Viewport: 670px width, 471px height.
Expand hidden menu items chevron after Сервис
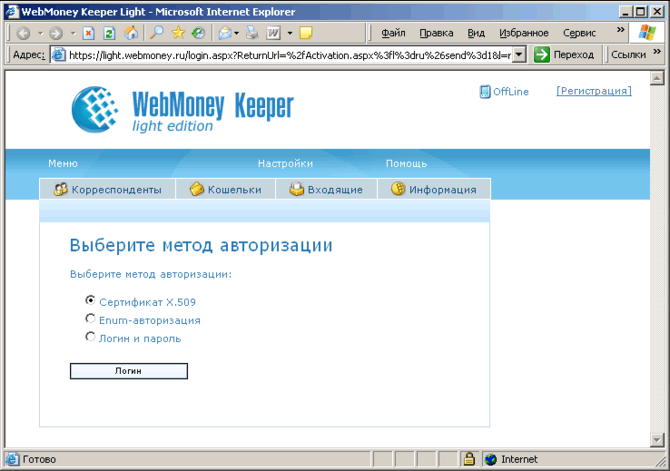coord(620,29)
